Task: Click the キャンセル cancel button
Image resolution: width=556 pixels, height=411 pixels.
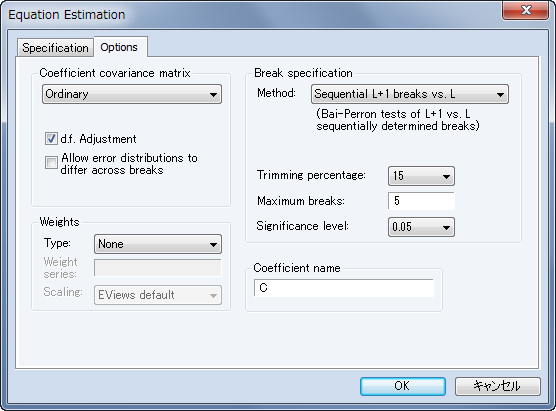Action: click(498, 386)
